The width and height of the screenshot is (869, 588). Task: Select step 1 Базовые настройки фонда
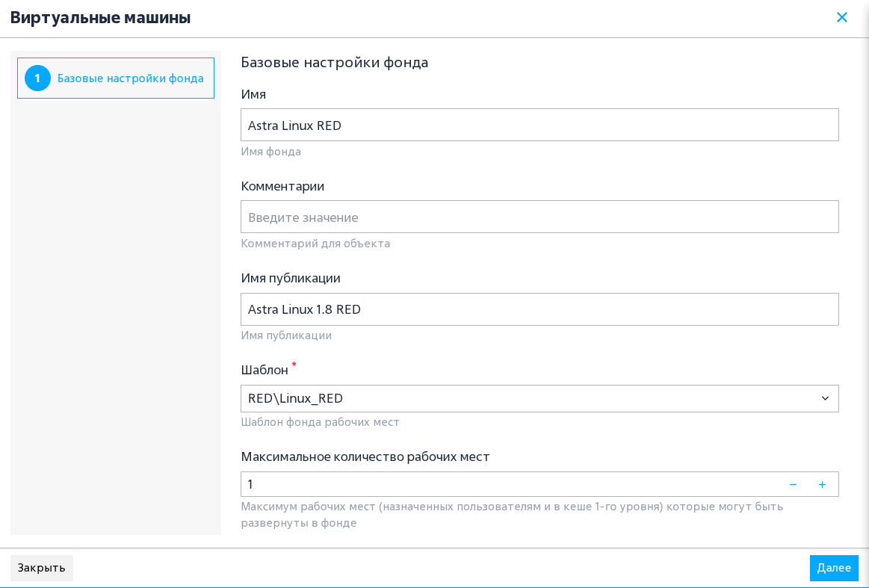pos(116,78)
